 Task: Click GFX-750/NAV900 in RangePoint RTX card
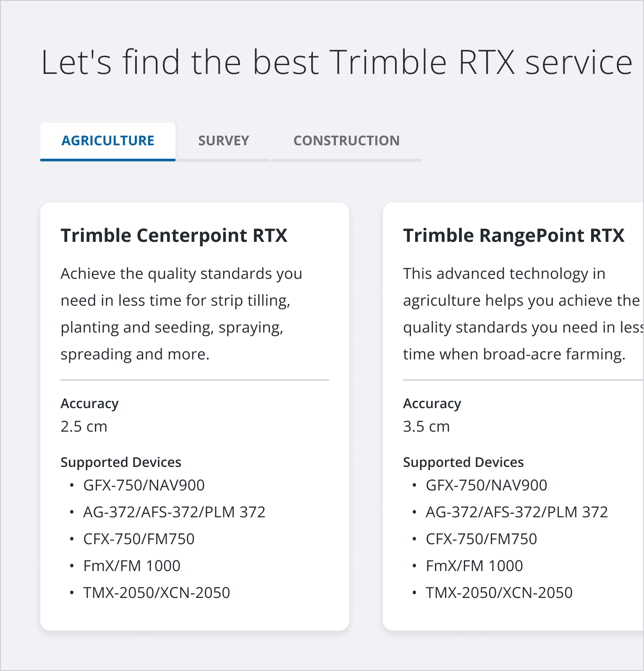(x=487, y=485)
